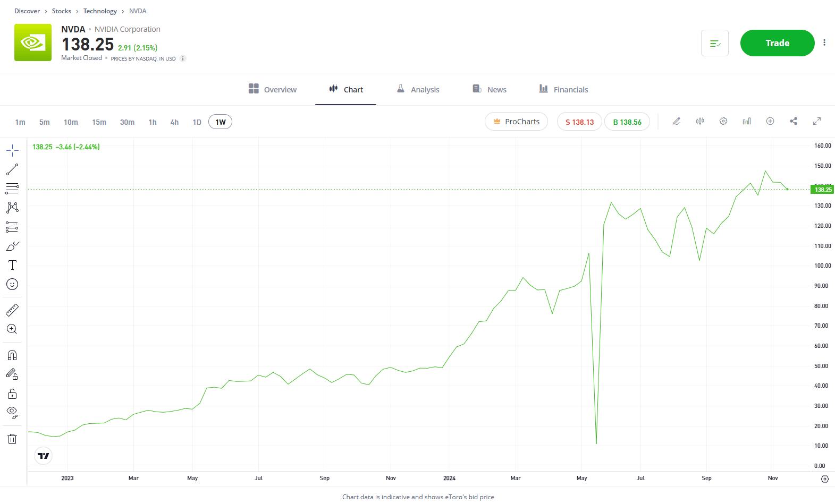Open the Analysis tab
This screenshot has height=504, width=835.
pos(418,89)
